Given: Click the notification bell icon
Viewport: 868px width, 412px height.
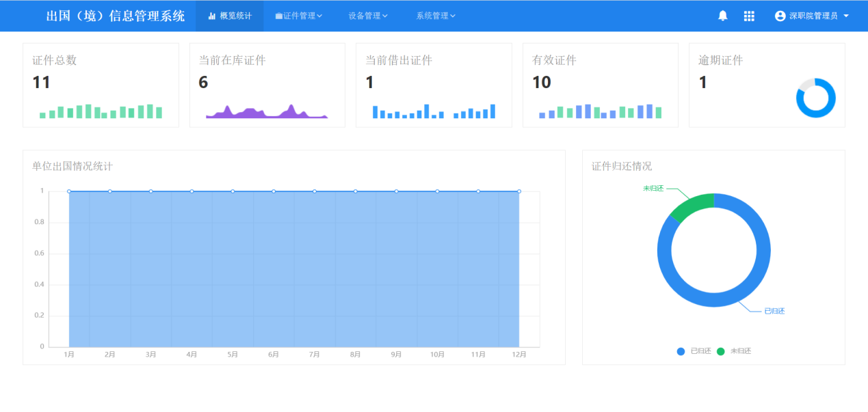Looking at the screenshot, I should [722, 16].
